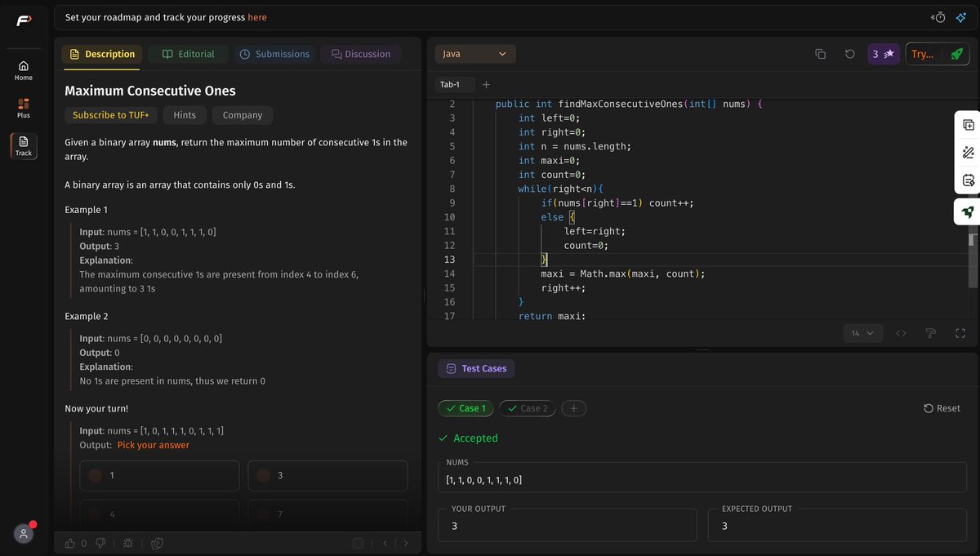Open the Plus section in the sidebar
The width and height of the screenshot is (980, 556).
[24, 109]
